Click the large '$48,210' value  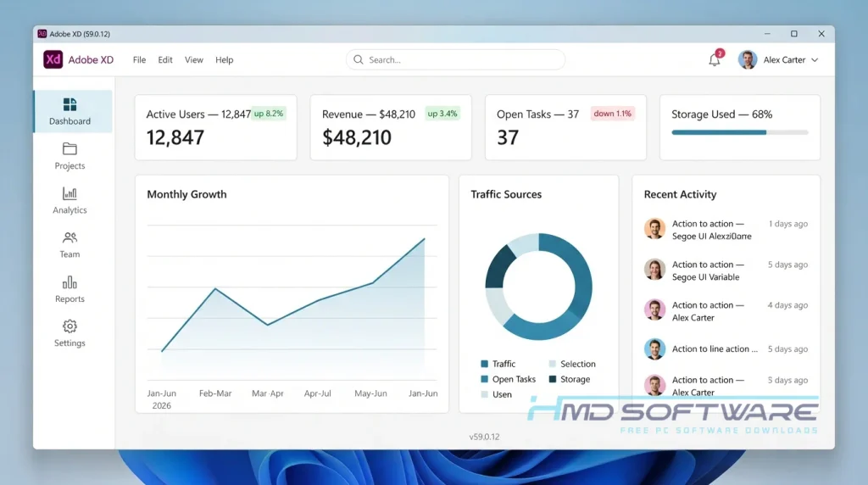(357, 137)
